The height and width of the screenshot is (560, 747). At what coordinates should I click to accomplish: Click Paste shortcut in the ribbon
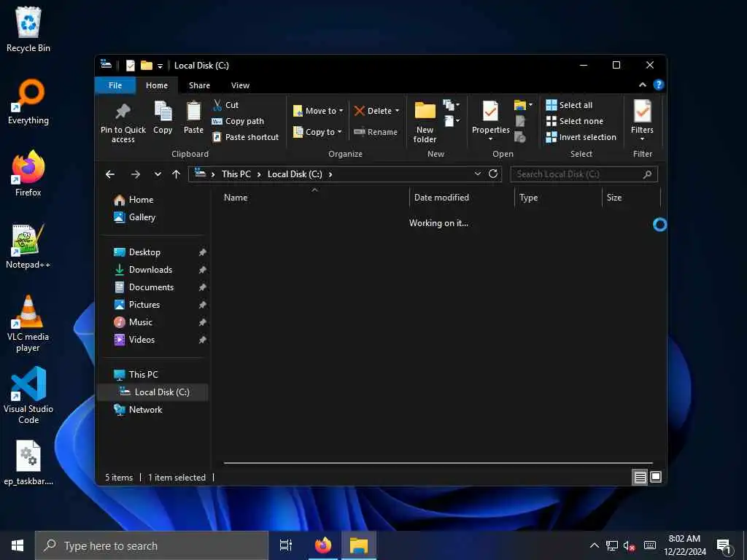(245, 137)
